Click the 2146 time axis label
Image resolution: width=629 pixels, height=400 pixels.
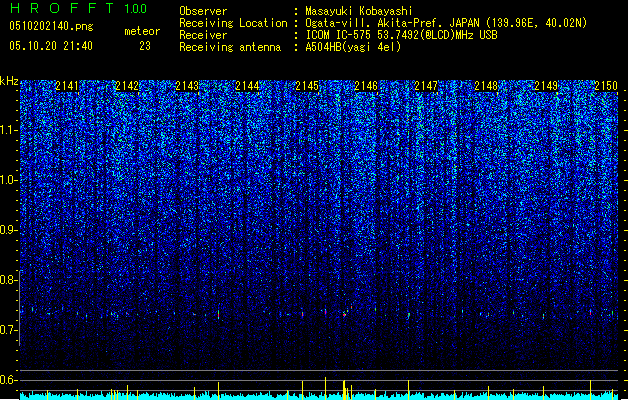(x=366, y=86)
